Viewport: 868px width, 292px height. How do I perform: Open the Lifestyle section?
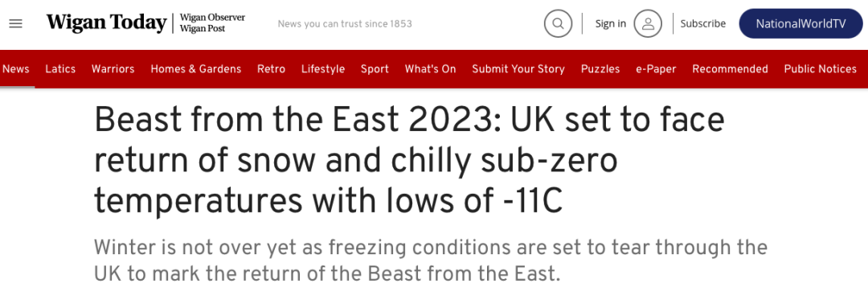pyautogui.click(x=323, y=69)
